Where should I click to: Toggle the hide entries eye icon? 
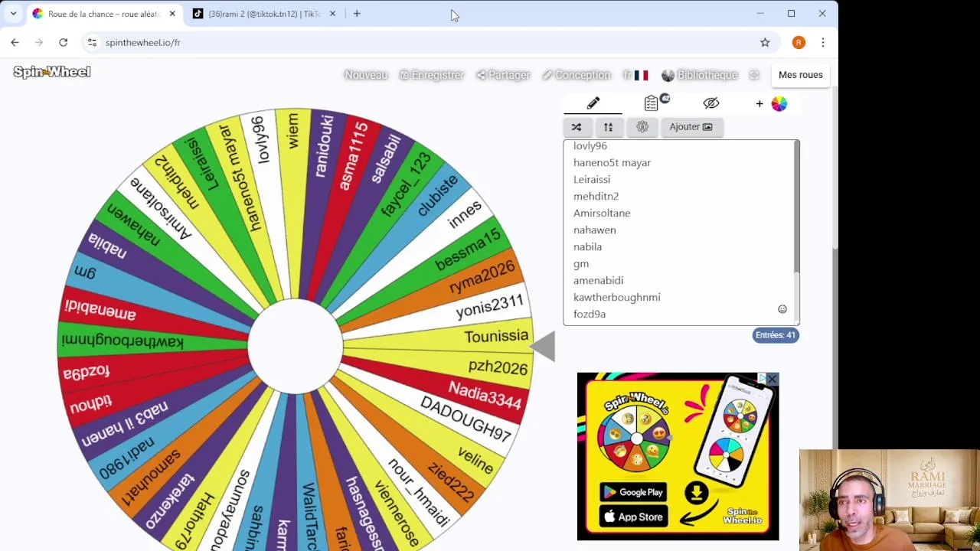(711, 103)
